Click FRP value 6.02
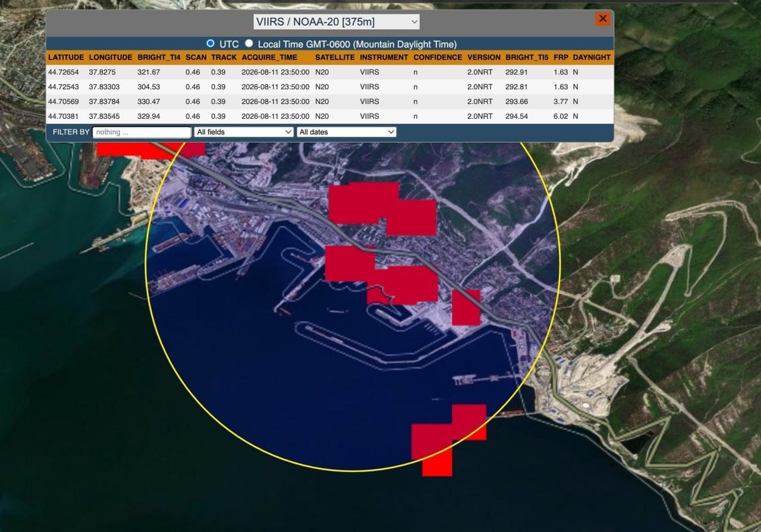Image resolution: width=761 pixels, height=532 pixels. (x=561, y=117)
